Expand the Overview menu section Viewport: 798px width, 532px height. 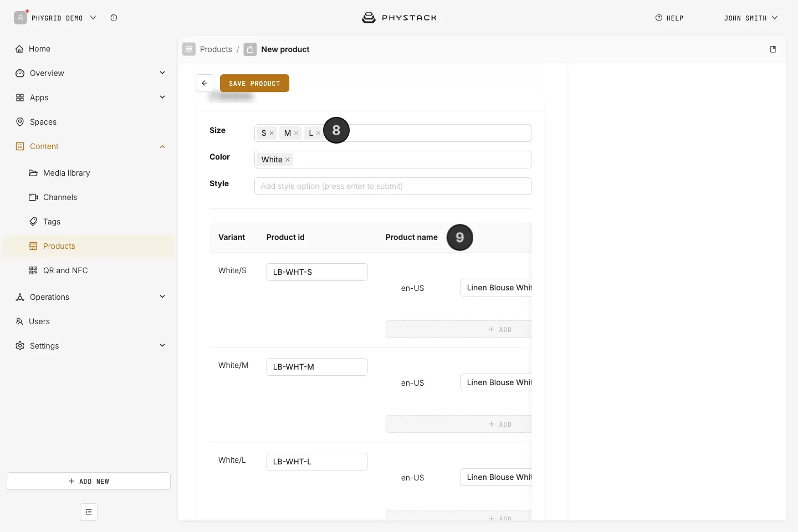point(162,73)
